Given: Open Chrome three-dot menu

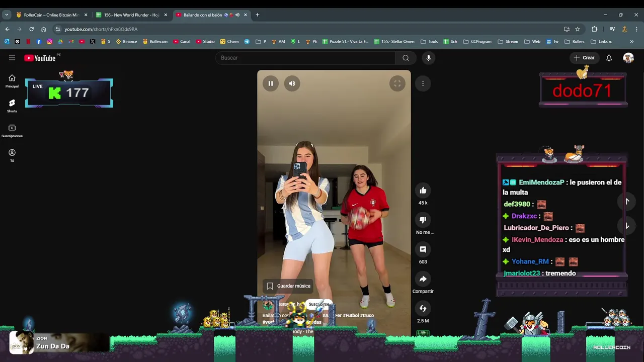Looking at the screenshot, I should pos(636,29).
